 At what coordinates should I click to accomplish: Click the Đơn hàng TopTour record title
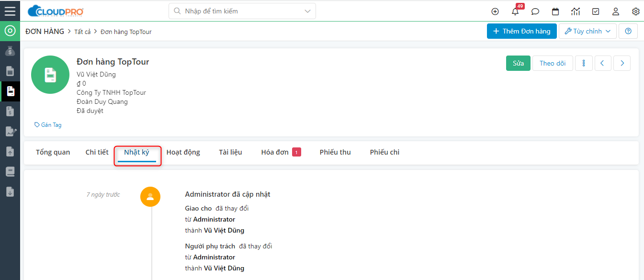tap(113, 62)
